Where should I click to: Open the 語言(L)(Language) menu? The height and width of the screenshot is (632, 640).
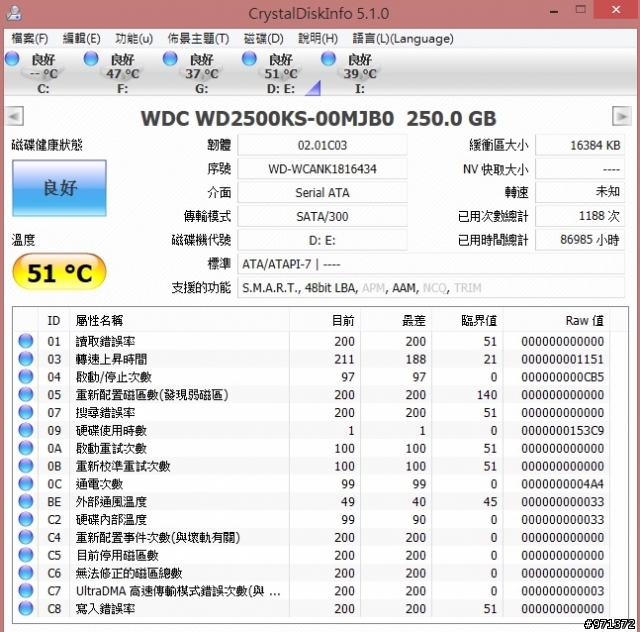click(403, 39)
